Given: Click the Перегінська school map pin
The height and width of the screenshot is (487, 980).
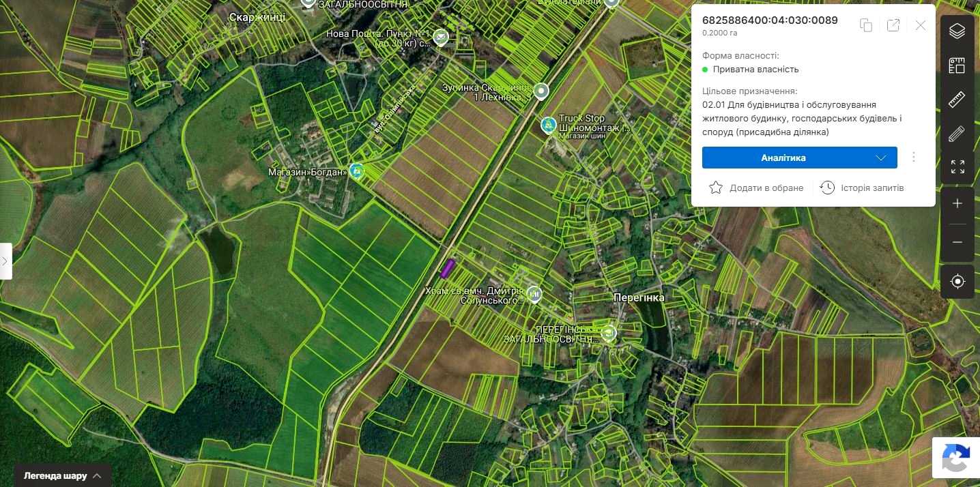Looking at the screenshot, I should (x=608, y=333).
